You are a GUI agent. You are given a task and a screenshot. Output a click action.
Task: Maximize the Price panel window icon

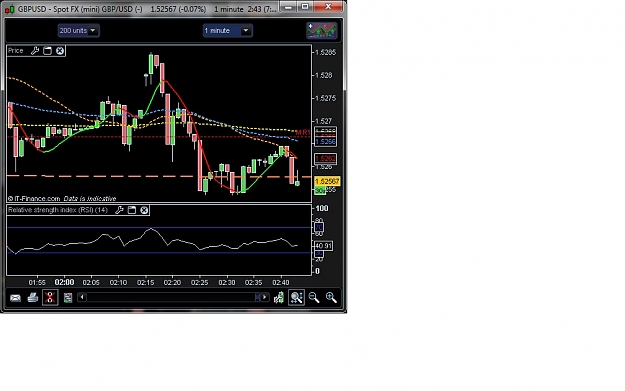pos(47,51)
